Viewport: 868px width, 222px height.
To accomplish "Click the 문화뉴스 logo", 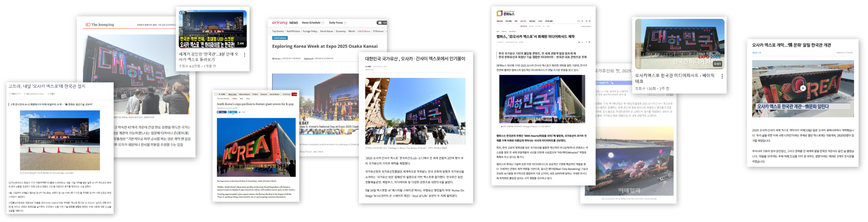I will tap(506, 14).
